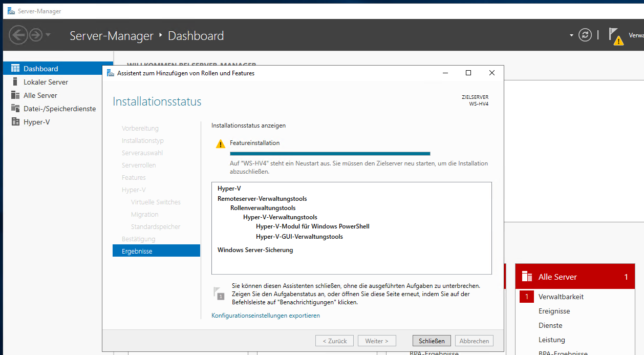Screen dimensions: 644x355
Task: Select the Virtuelle Switches wizard step
Action: (156, 202)
